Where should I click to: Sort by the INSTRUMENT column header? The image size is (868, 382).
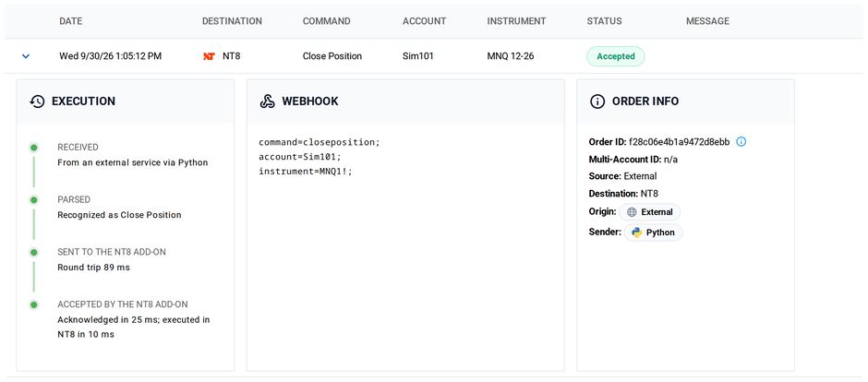[516, 21]
